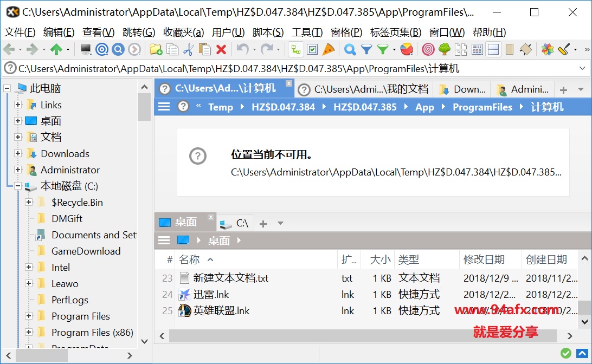The height and width of the screenshot is (364, 592).
Task: Add a new tab in the top pane
Action: coord(563,90)
